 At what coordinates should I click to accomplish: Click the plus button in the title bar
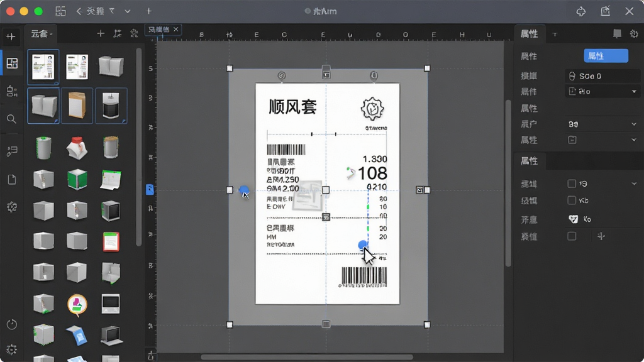[148, 11]
